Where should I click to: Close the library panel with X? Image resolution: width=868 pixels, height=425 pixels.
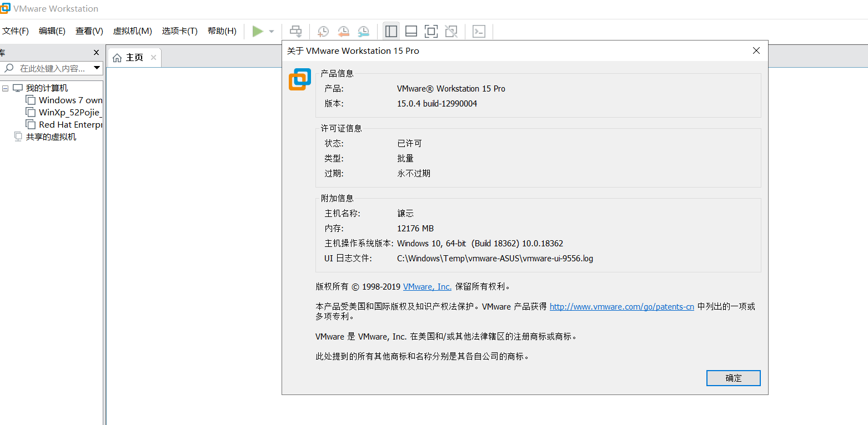96,53
